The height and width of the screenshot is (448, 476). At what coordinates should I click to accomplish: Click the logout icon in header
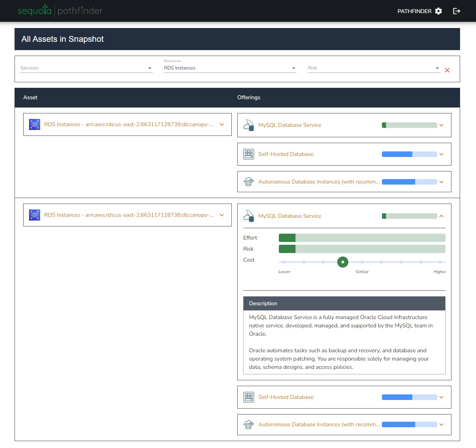coord(457,11)
